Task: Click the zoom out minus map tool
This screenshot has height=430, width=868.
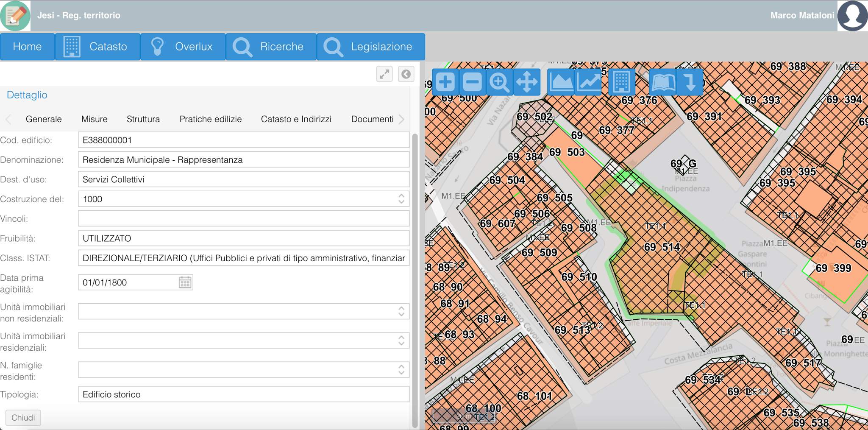Action: (x=472, y=82)
